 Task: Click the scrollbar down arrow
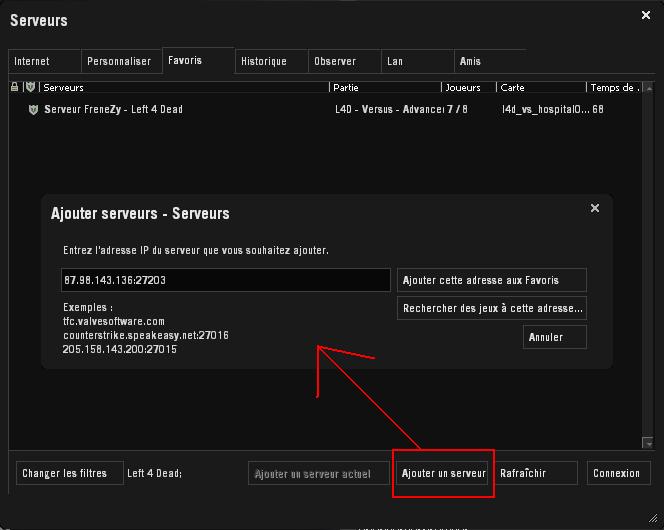pos(648,442)
